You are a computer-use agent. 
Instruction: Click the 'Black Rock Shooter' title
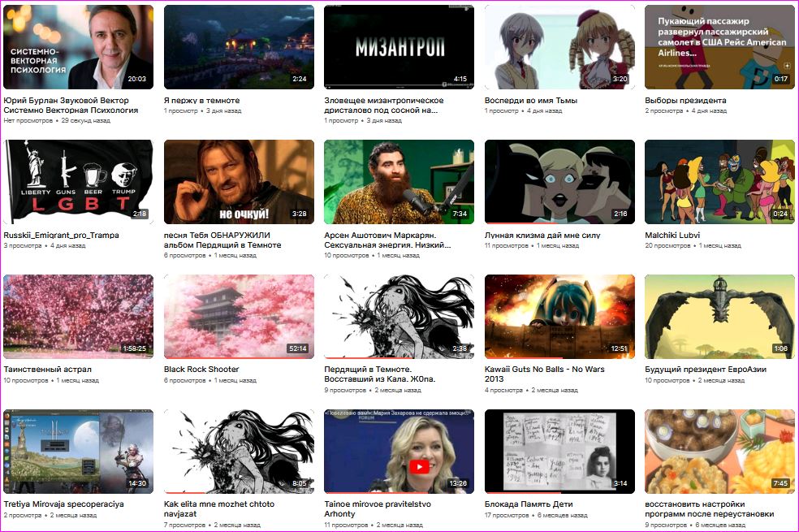[x=201, y=370]
